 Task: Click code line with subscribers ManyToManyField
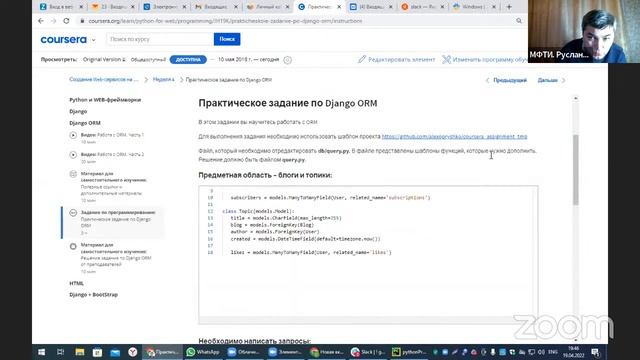tap(330, 198)
